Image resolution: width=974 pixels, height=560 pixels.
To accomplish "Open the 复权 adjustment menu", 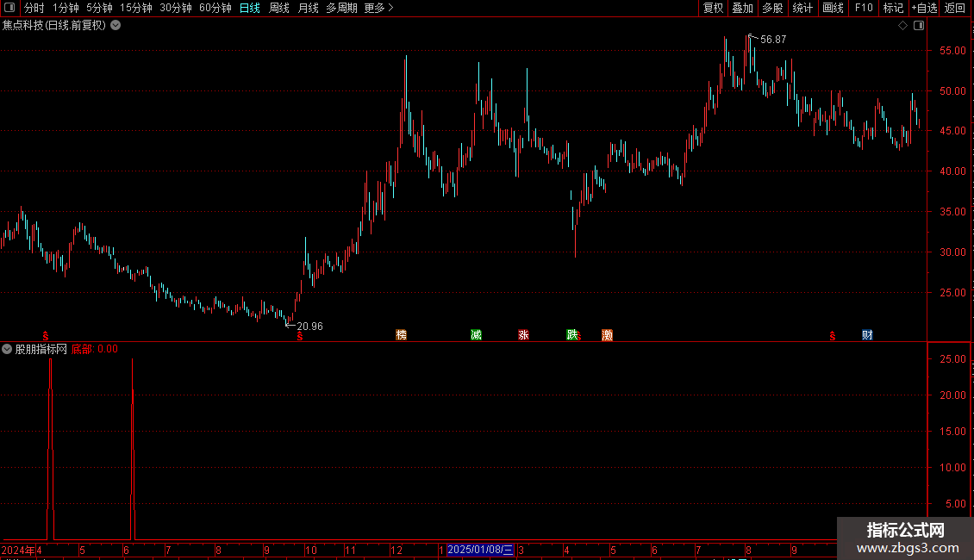I will coord(713,8).
